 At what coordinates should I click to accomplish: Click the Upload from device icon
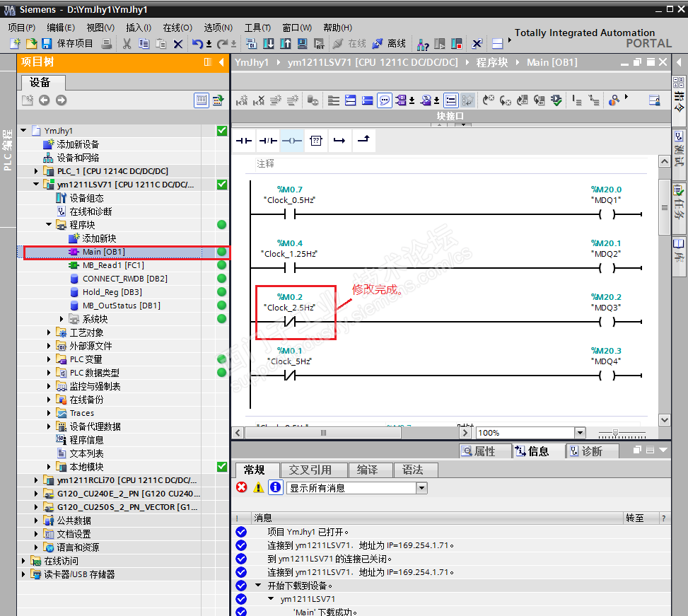point(286,43)
